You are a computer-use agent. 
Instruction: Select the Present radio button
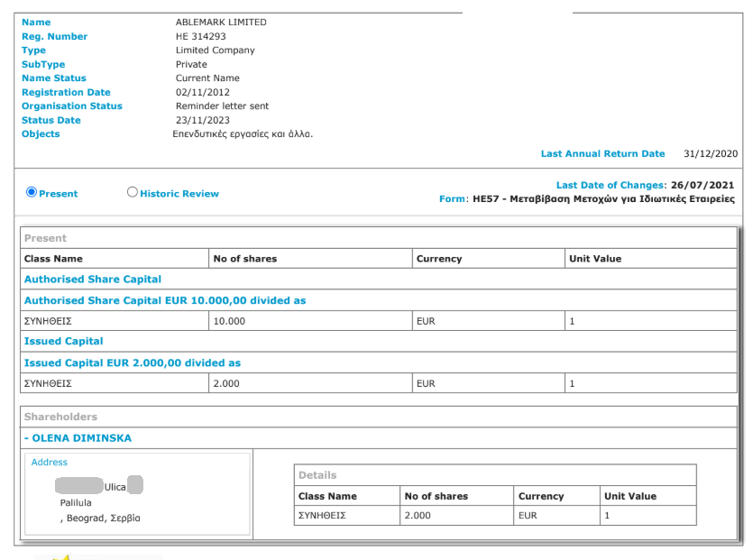tap(32, 192)
